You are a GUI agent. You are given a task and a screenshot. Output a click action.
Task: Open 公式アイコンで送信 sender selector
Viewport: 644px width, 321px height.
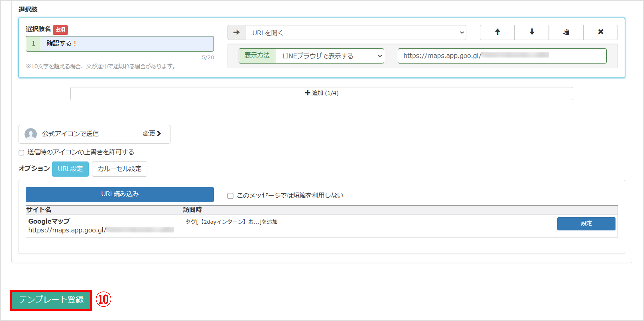click(94, 134)
